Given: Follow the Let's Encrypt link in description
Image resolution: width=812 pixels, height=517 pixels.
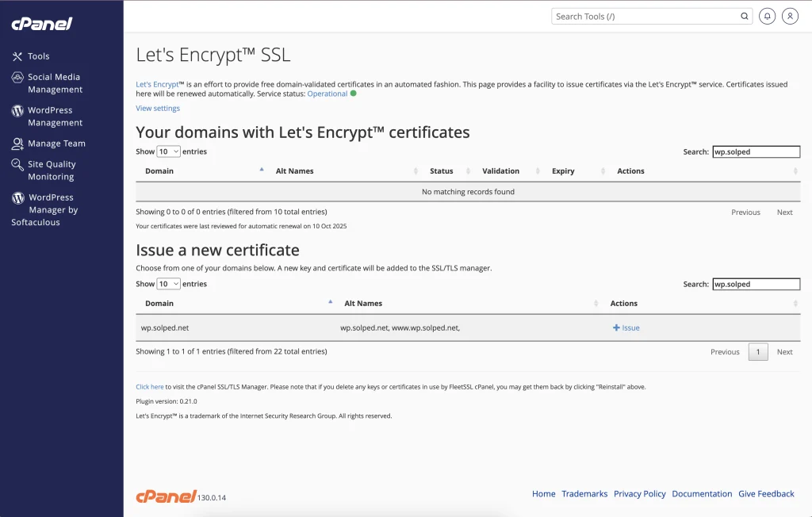Looking at the screenshot, I should coord(157,84).
